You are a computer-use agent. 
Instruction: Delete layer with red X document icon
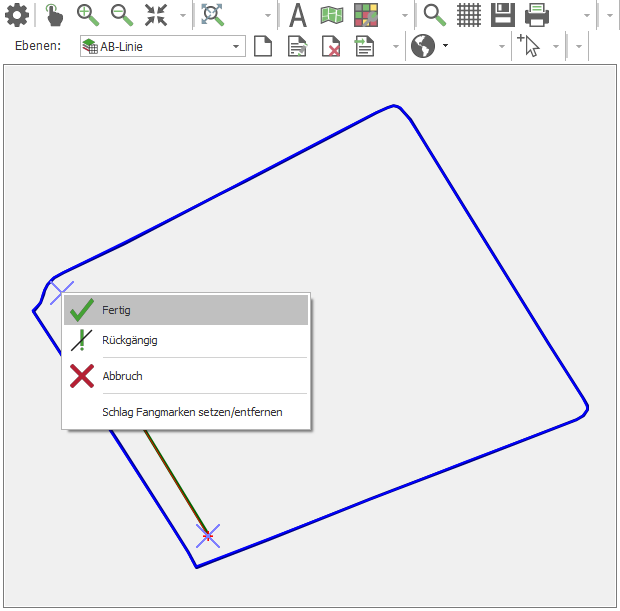pyautogui.click(x=331, y=47)
